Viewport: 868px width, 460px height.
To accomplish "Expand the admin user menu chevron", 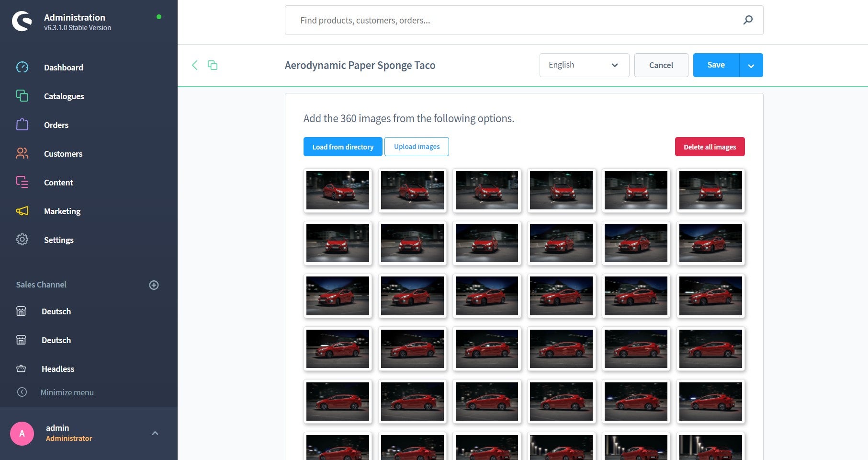I will [155, 433].
